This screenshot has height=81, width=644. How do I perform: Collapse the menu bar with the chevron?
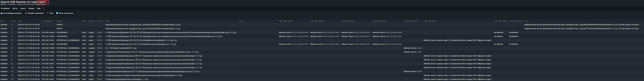pyautogui.click(x=44, y=8)
